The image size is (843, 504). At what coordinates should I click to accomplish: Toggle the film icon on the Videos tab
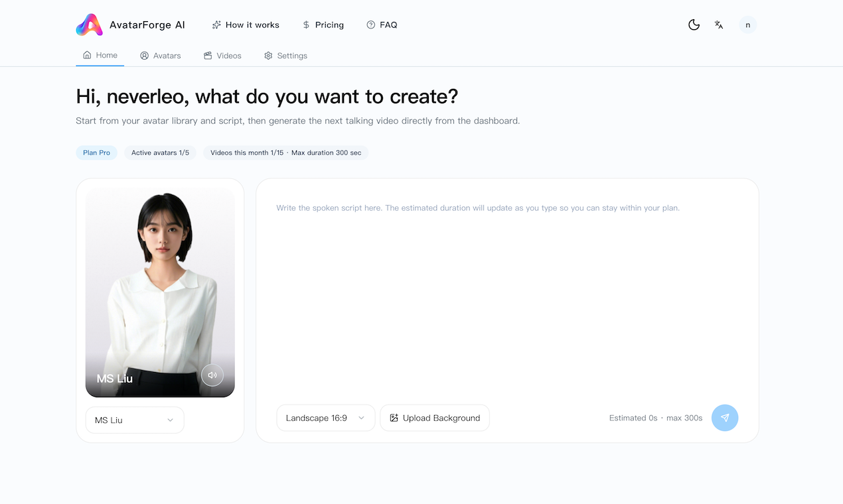point(207,56)
